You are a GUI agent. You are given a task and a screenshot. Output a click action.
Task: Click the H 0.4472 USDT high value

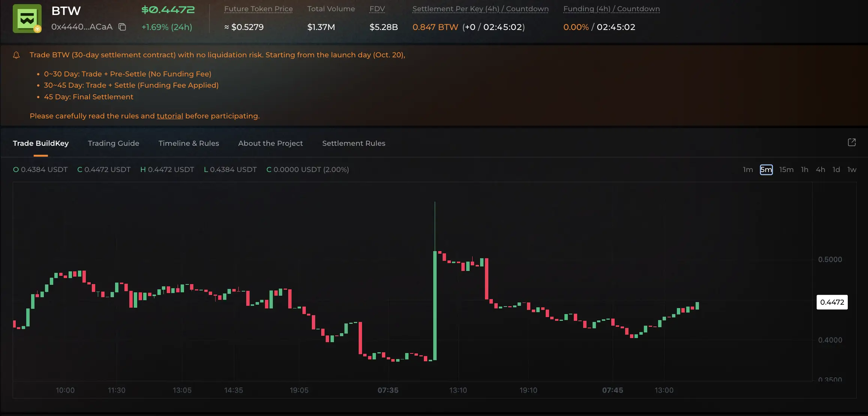(167, 169)
